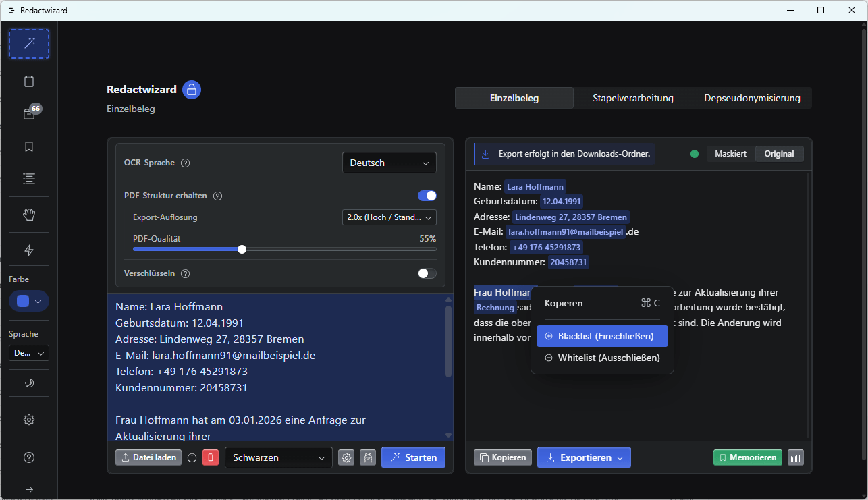868x500 pixels.
Task: Disable the PDF-Struktur erhalten switch
Action: (x=427, y=196)
